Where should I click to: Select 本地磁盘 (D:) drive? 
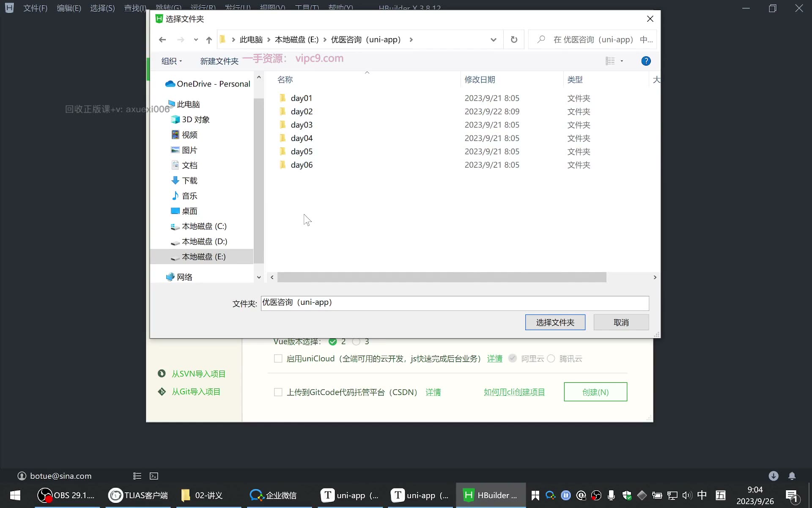pyautogui.click(x=198, y=242)
